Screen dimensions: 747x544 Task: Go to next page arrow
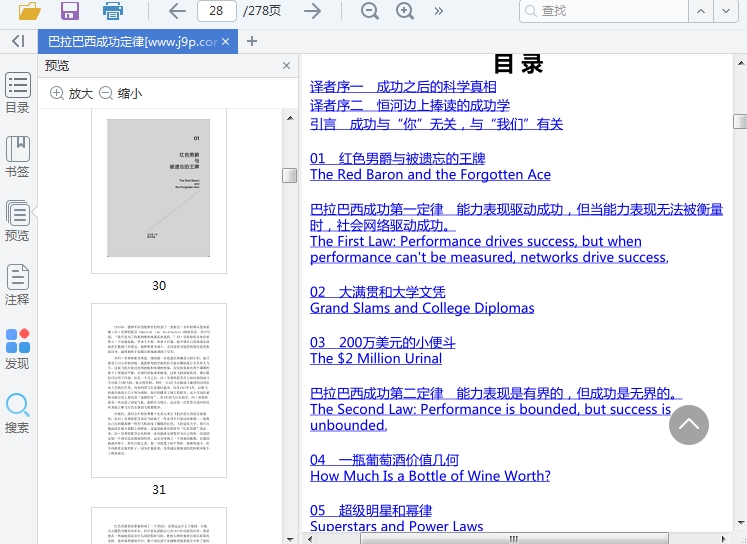click(x=312, y=11)
